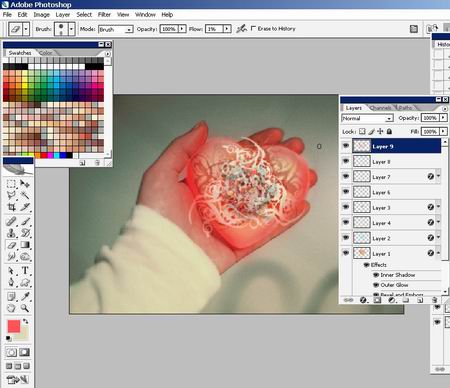This screenshot has height=388, width=450.
Task: Open options bar Opacity slider arrow
Action: click(x=182, y=29)
